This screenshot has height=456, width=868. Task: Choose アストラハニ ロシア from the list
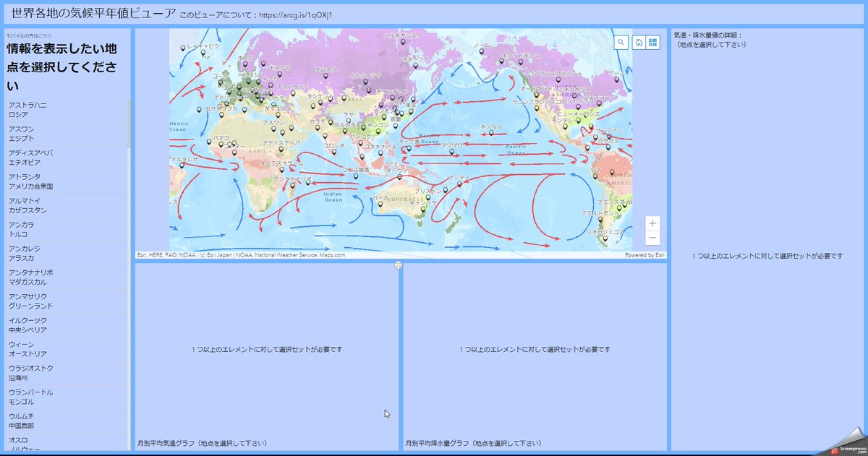point(66,110)
